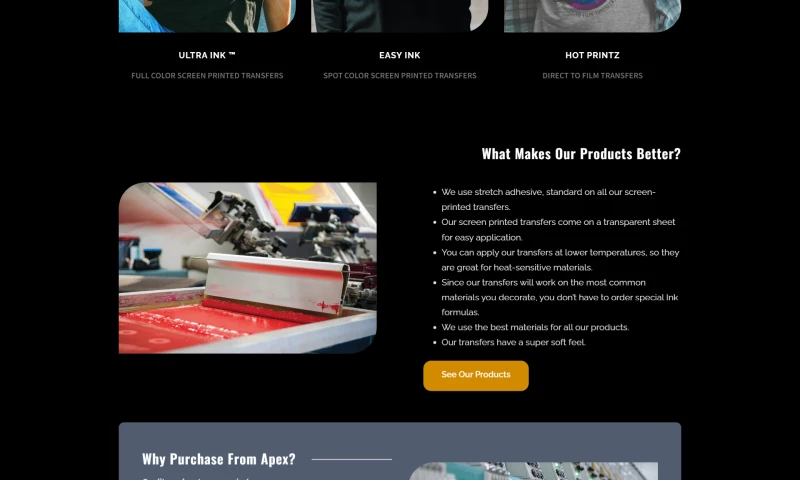Click the transparent sheet bullet point
Image resolution: width=800 pixels, height=480 pixels.
(558, 230)
